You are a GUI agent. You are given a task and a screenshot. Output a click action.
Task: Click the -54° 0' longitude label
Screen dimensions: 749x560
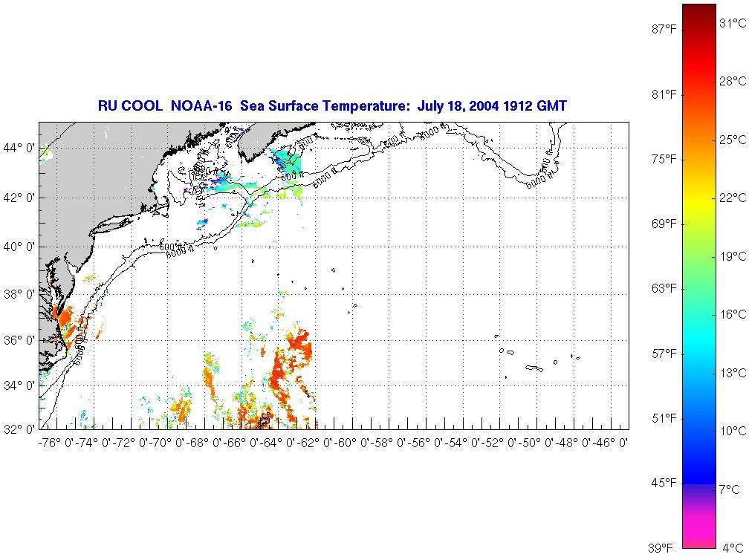point(462,443)
